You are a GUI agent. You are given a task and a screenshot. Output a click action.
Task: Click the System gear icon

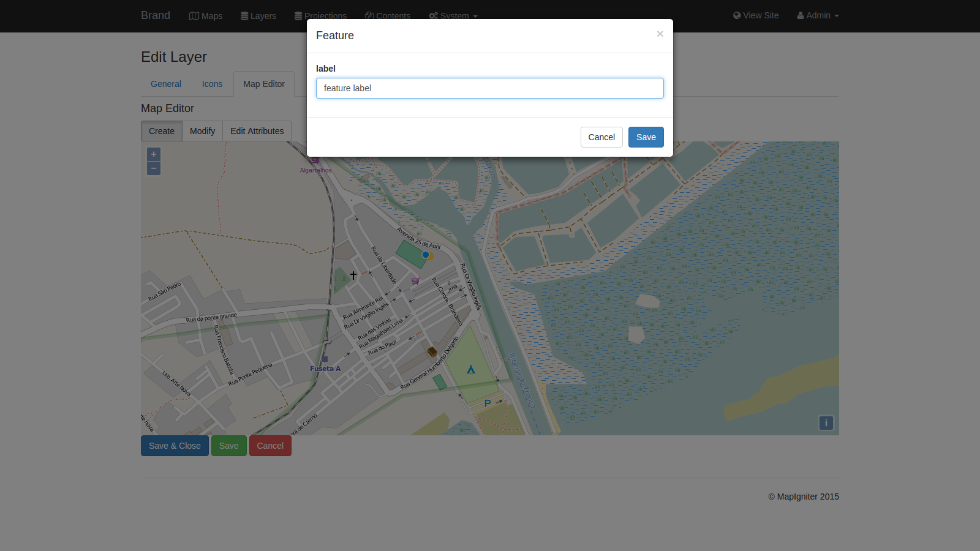click(432, 15)
